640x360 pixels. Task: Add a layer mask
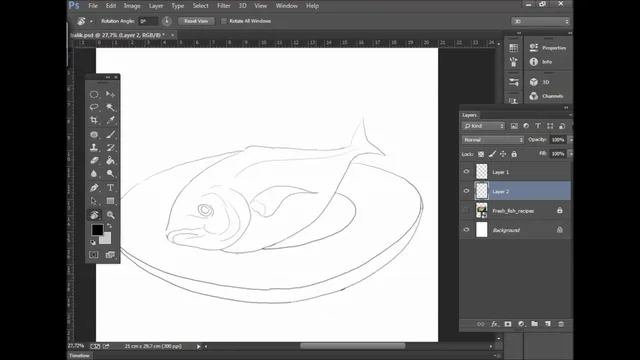(508, 324)
